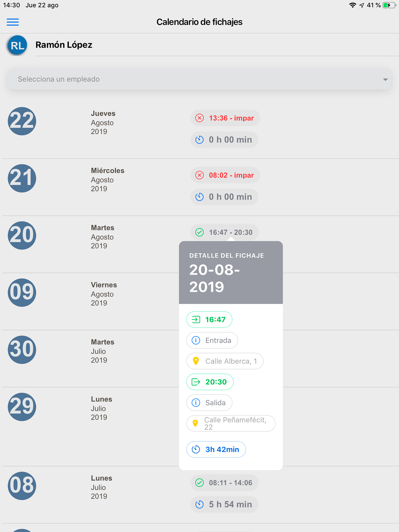Click the battery icon in status bar

[389, 5]
